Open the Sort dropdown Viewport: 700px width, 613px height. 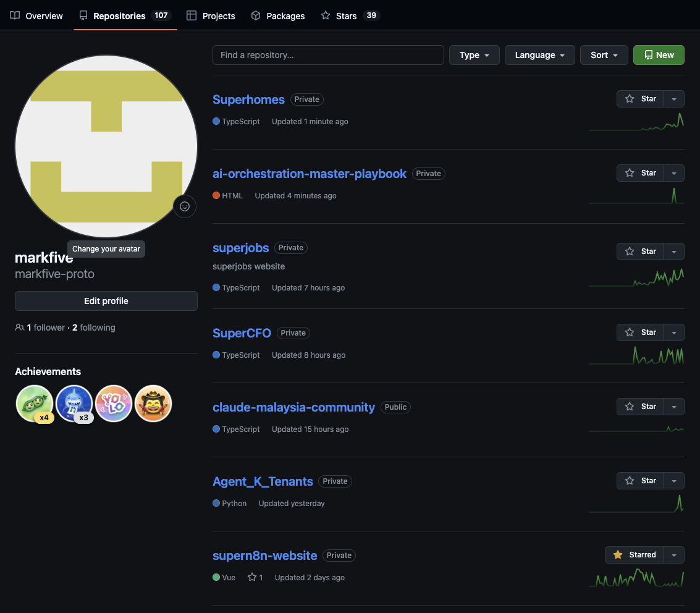click(x=604, y=55)
